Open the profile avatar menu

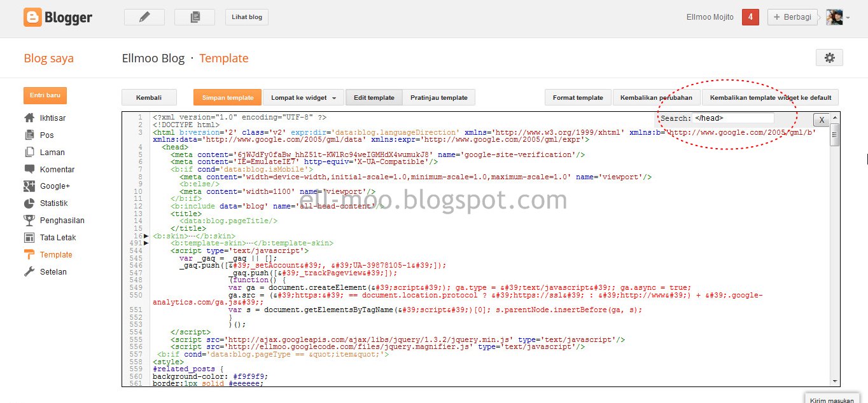pos(837,18)
